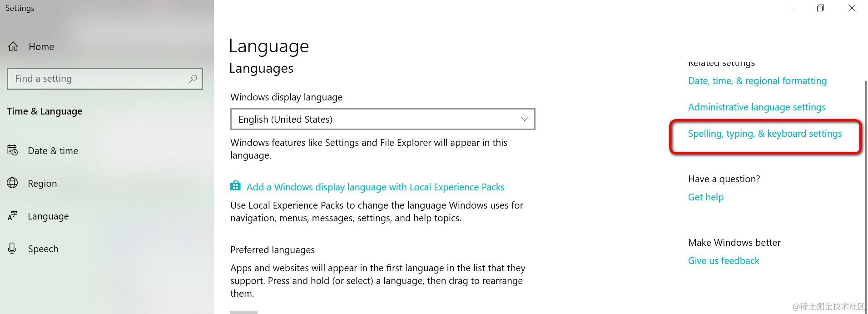Click the Language character icon

(13, 216)
